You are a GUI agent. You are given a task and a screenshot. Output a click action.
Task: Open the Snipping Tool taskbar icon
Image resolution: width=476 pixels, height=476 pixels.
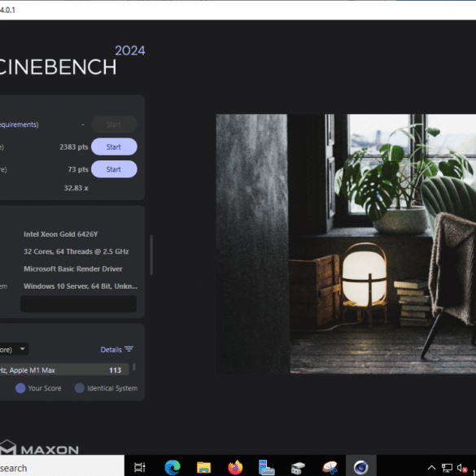(330, 468)
